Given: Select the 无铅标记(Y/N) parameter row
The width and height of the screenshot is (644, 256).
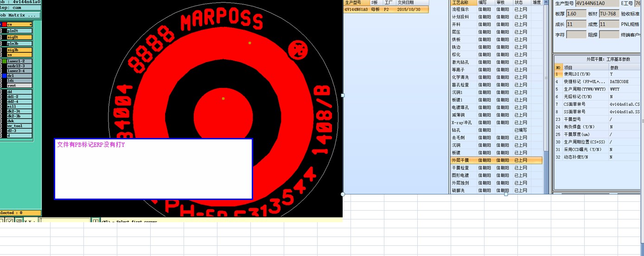Looking at the screenshot, I should 597,97.
